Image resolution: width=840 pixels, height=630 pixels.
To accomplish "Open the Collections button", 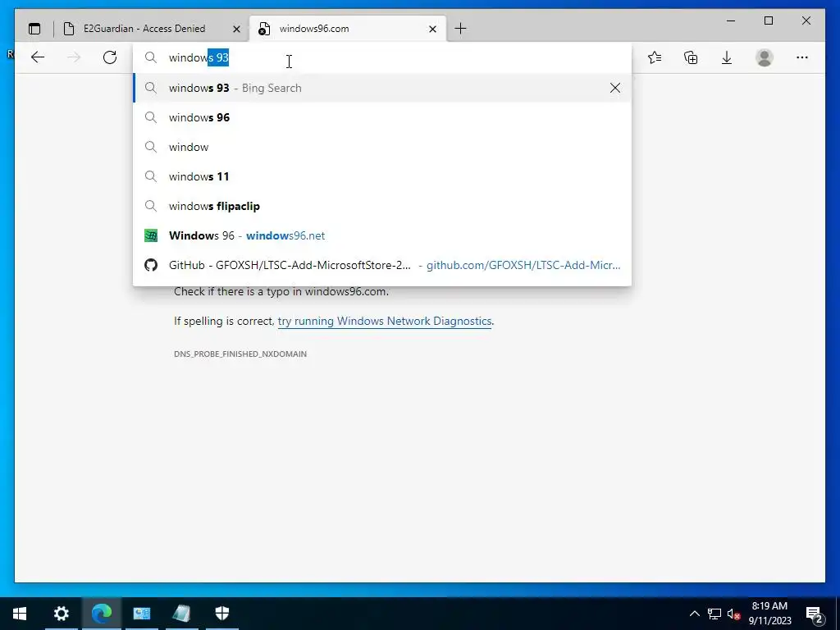I will tap(691, 57).
